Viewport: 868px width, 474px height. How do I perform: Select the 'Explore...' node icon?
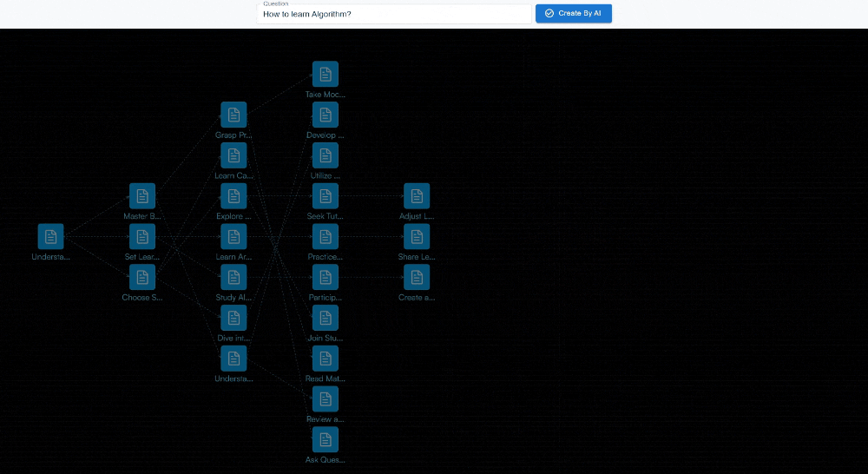233,196
